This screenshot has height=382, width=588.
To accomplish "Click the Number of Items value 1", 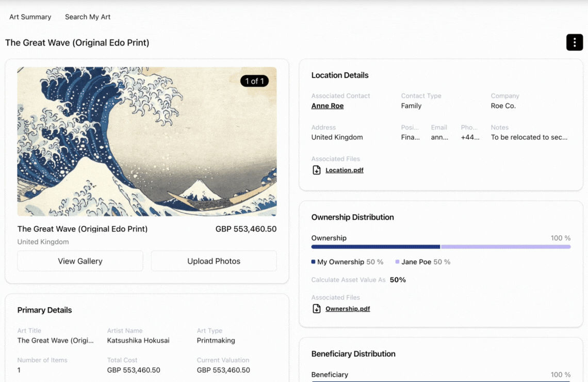I will [x=19, y=370].
